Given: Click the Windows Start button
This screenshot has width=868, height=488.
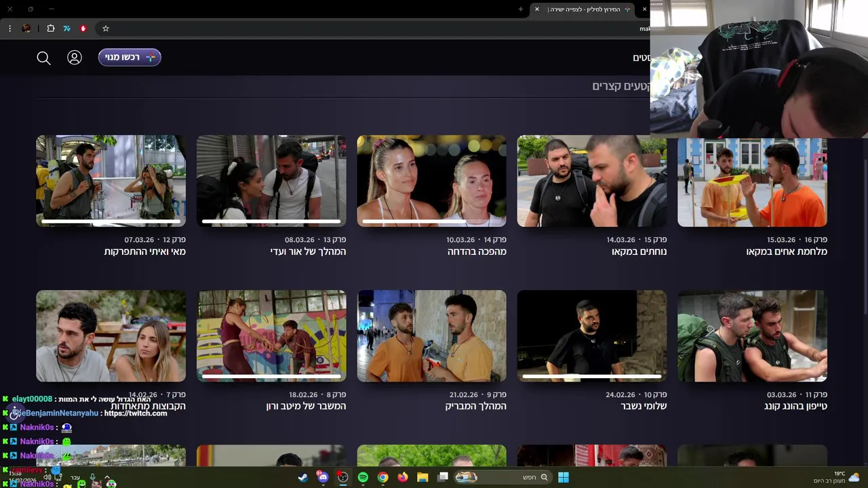Looking at the screenshot, I should coord(564,477).
